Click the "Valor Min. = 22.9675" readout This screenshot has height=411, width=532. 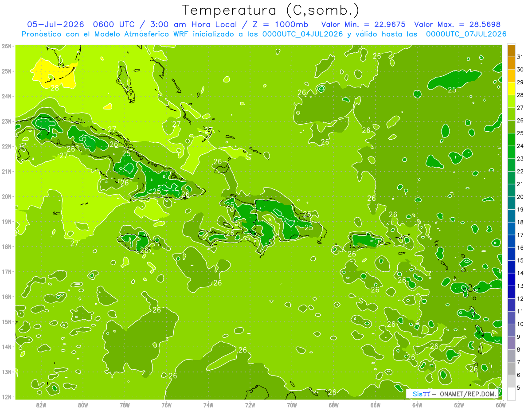[364, 24]
